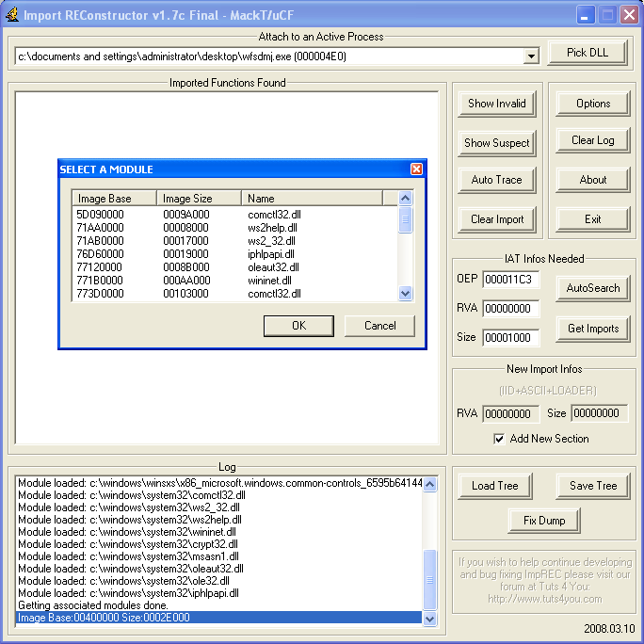Click the Pick DLL button

(x=587, y=53)
